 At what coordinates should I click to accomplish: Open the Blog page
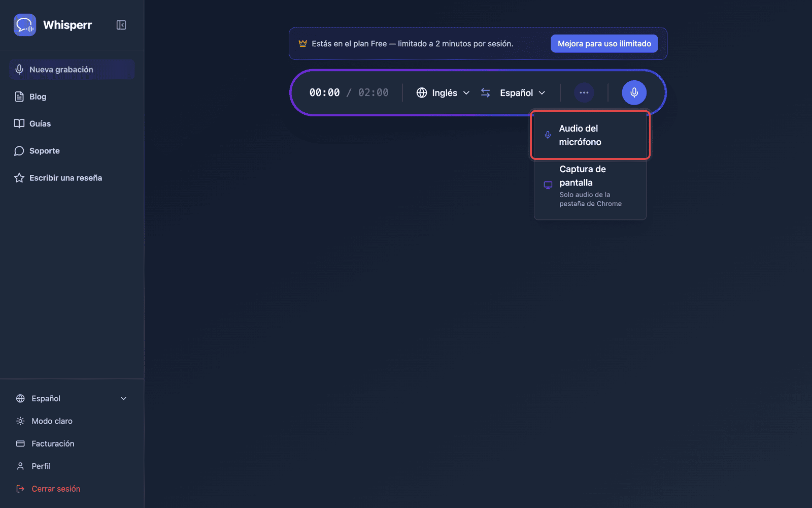72,97
